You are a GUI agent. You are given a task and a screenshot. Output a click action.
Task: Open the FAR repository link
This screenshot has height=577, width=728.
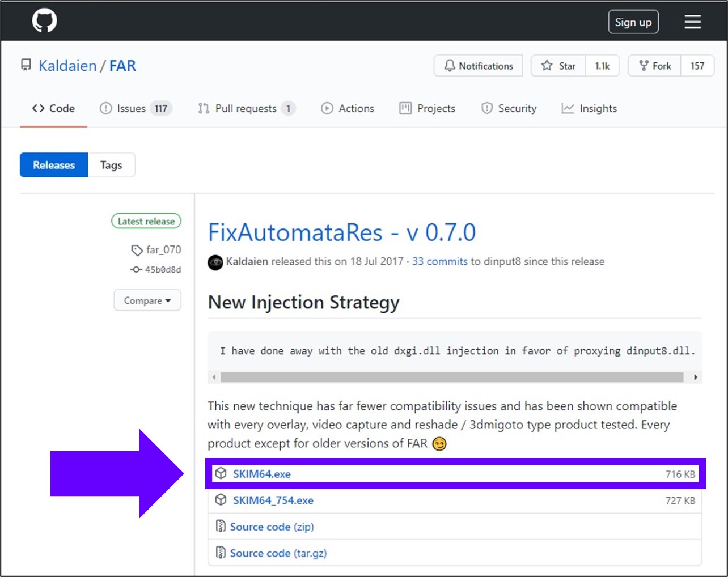[122, 66]
